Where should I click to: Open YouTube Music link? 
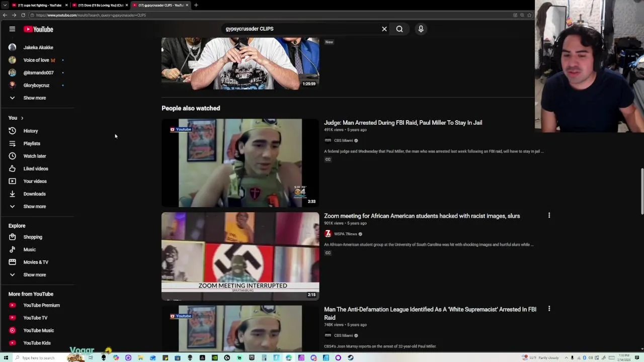point(37,330)
